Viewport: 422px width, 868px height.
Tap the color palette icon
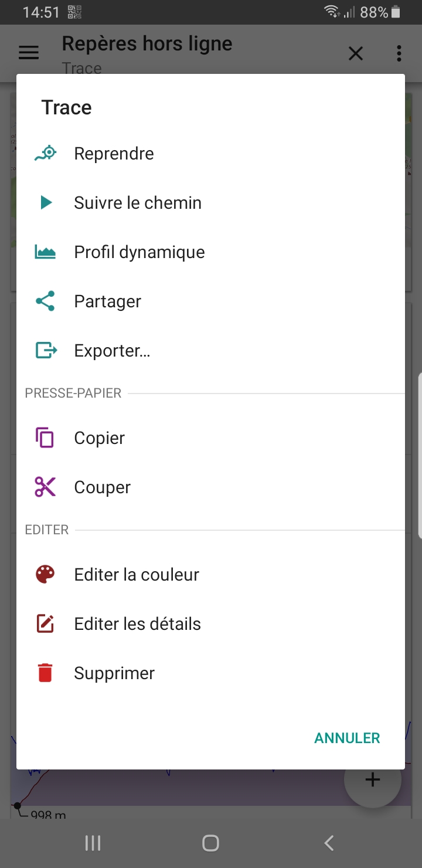pos(45,575)
